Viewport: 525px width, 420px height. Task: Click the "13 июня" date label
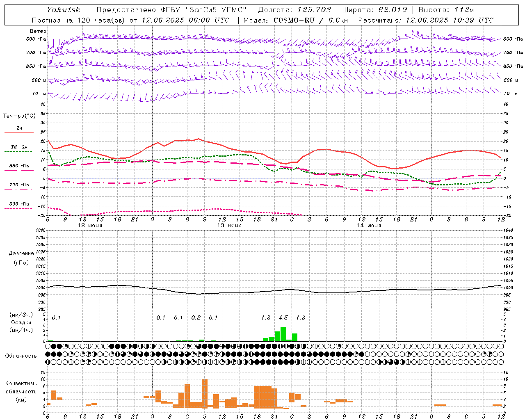click(229, 226)
